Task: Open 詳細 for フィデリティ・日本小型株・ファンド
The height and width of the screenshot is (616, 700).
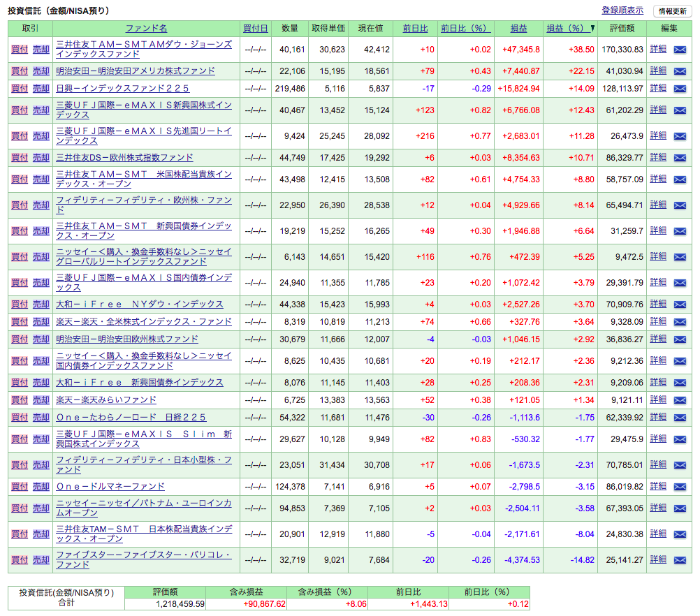Action: point(658,464)
